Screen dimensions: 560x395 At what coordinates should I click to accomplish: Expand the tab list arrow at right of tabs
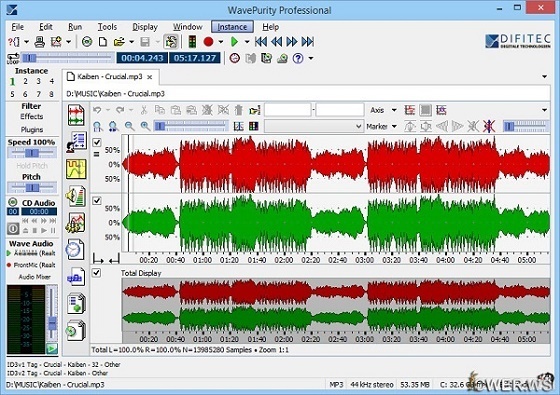(x=544, y=76)
